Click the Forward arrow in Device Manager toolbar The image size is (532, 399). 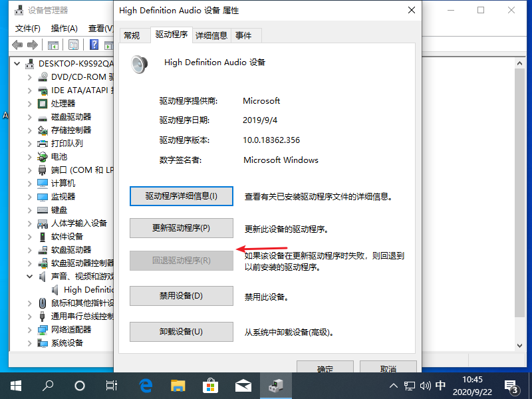(x=33, y=45)
